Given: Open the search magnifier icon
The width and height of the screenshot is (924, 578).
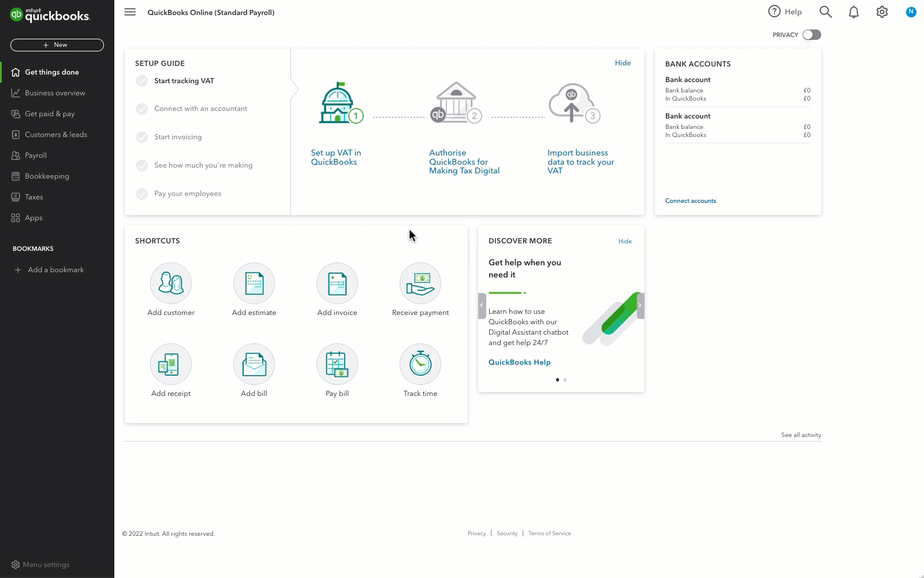Looking at the screenshot, I should (x=826, y=12).
